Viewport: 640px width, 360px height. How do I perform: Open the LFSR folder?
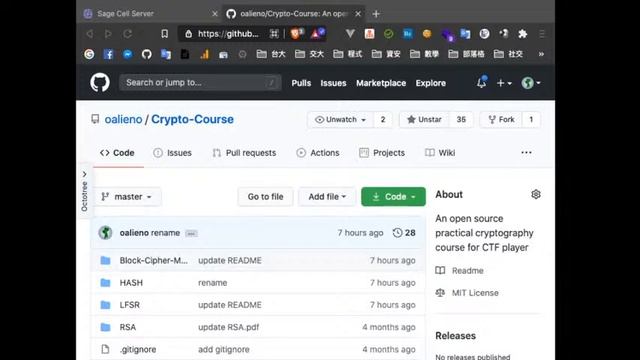click(129, 305)
